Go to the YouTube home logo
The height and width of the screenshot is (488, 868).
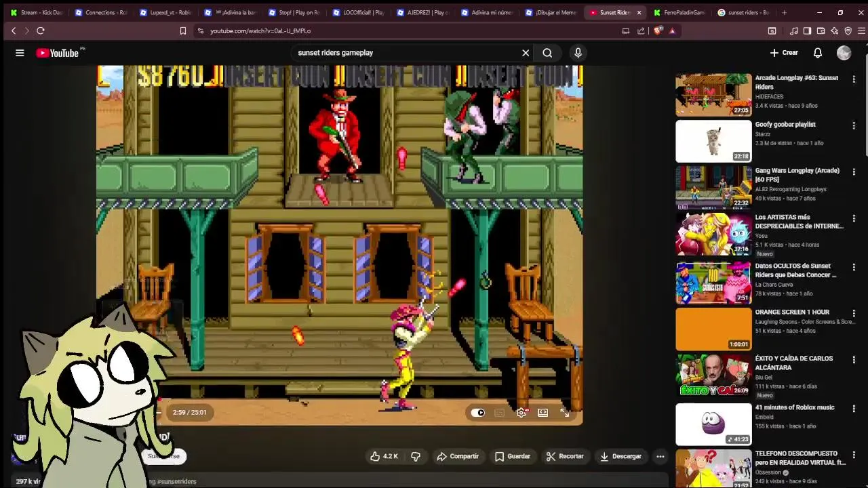[x=58, y=53]
